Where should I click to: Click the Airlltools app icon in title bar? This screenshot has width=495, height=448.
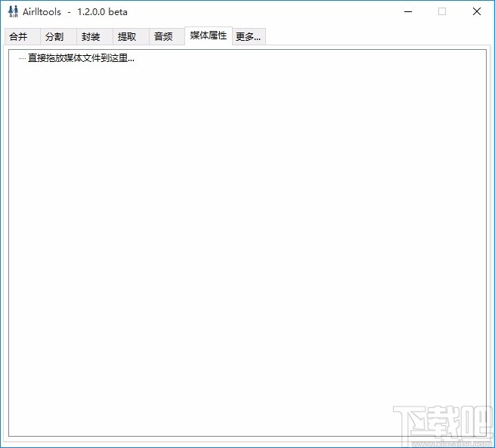click(x=14, y=11)
